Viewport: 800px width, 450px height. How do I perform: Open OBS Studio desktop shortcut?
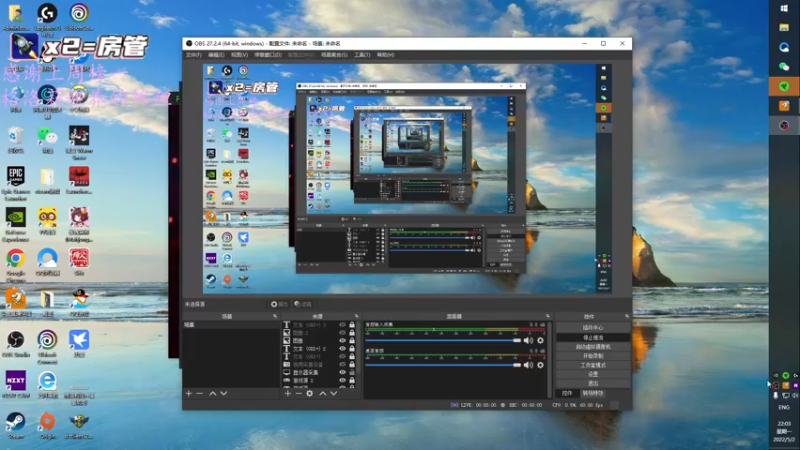16,343
